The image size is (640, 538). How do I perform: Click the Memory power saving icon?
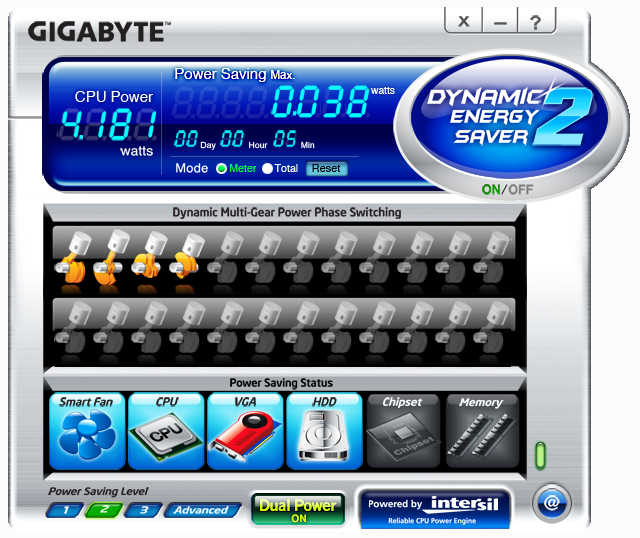(481, 432)
